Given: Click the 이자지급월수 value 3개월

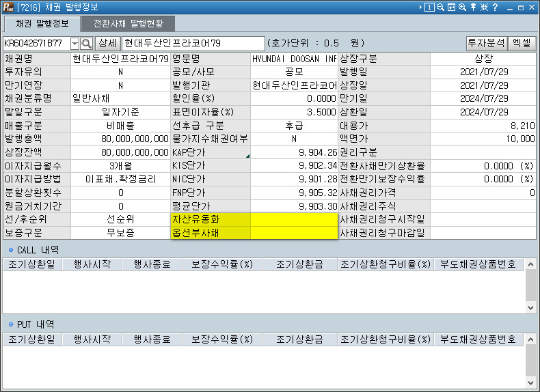Looking at the screenshot, I should click(x=120, y=166).
